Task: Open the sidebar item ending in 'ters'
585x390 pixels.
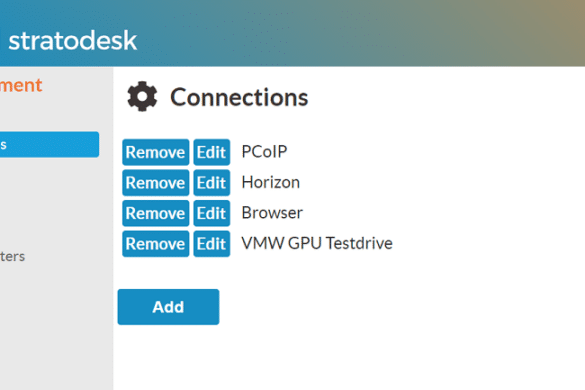Action: 12,256
